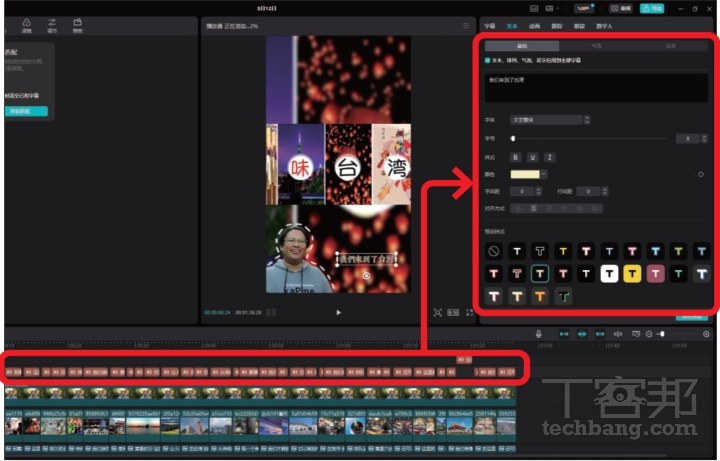The height and width of the screenshot is (461, 720).
Task: Toggle preview axis icon in timeline toolbar
Action: (x=618, y=334)
